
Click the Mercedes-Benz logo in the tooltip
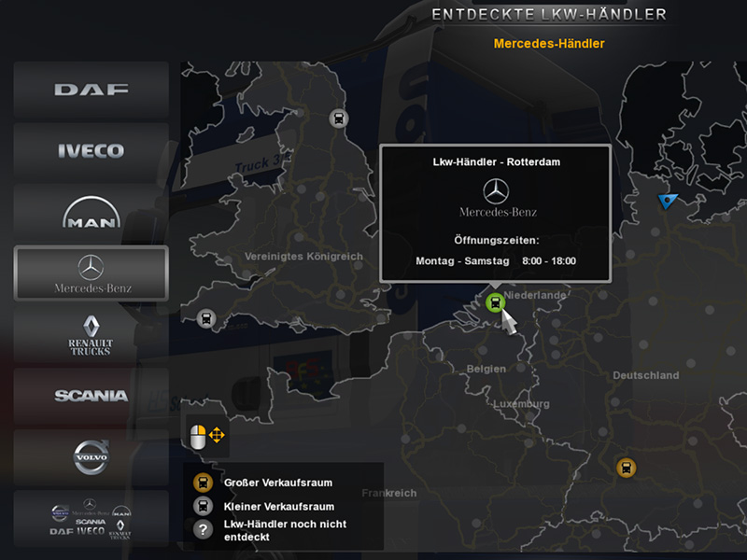click(x=497, y=198)
